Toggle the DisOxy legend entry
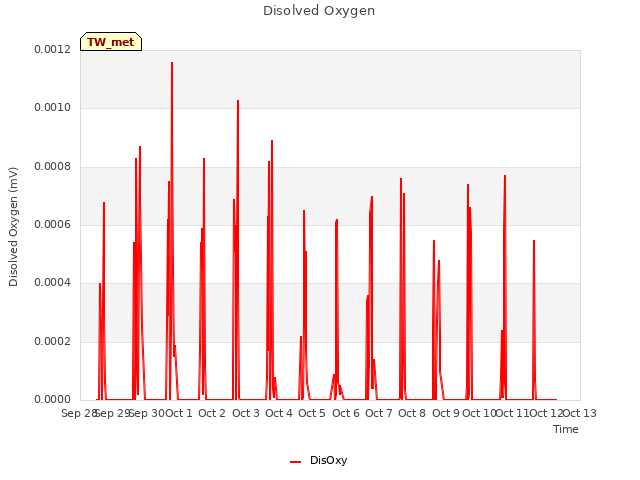Screen dimensions: 640x480 (x=318, y=460)
